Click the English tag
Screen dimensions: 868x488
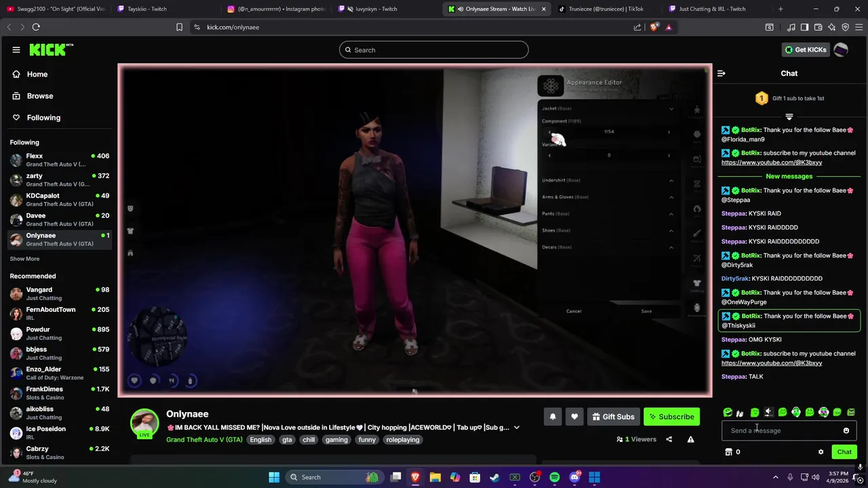tap(260, 440)
